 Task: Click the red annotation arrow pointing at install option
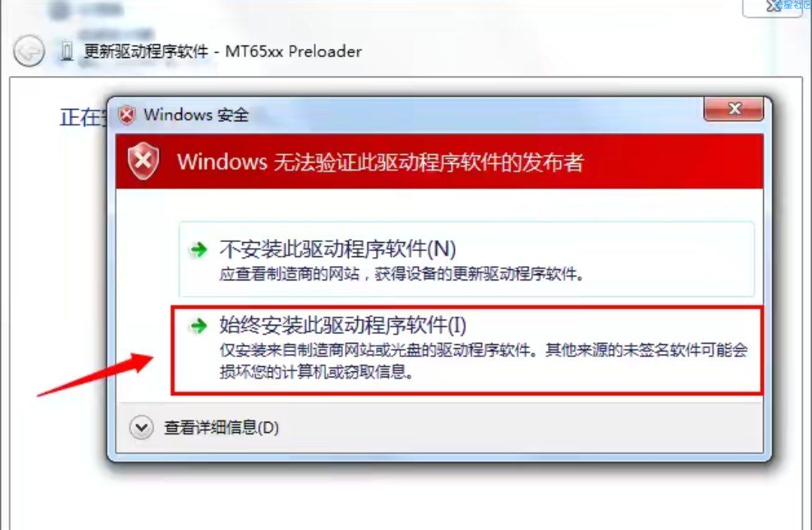95,374
